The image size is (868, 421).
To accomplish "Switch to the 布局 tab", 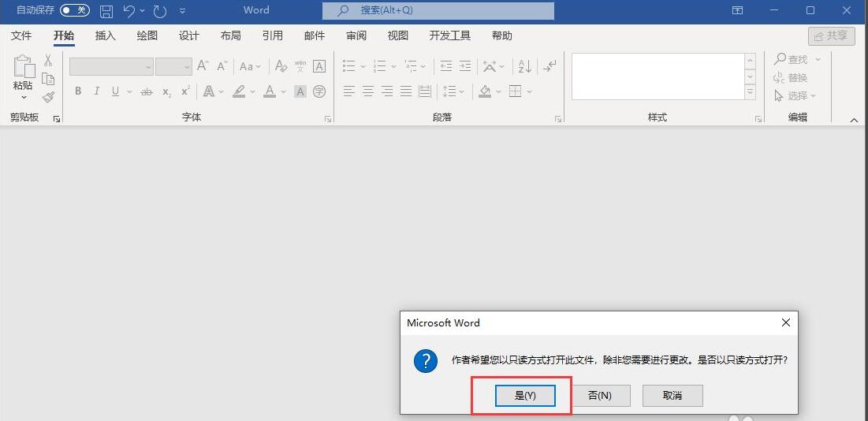I will [x=231, y=36].
